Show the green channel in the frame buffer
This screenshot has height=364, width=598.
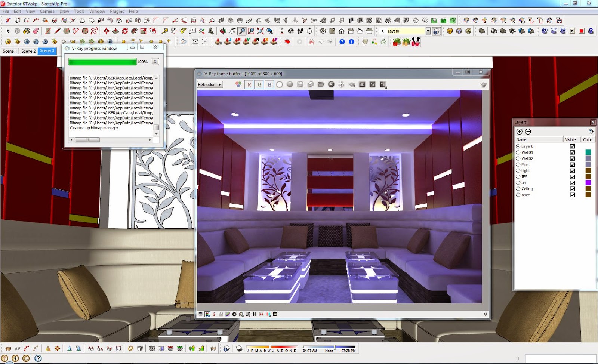tap(259, 84)
